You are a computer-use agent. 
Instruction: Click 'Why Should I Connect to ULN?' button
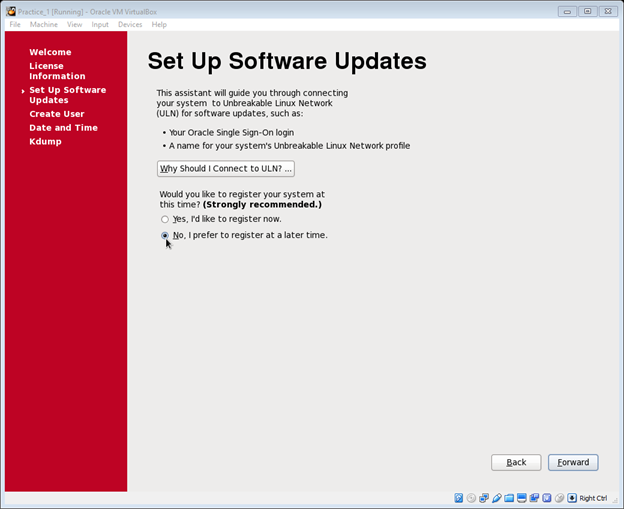point(226,168)
